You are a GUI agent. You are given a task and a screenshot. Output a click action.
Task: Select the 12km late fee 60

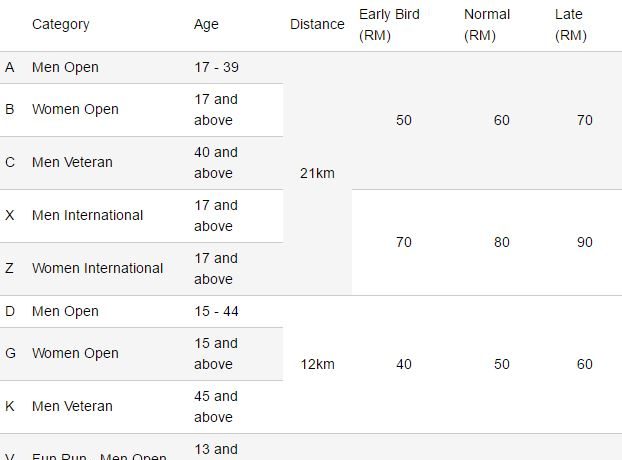[585, 364]
